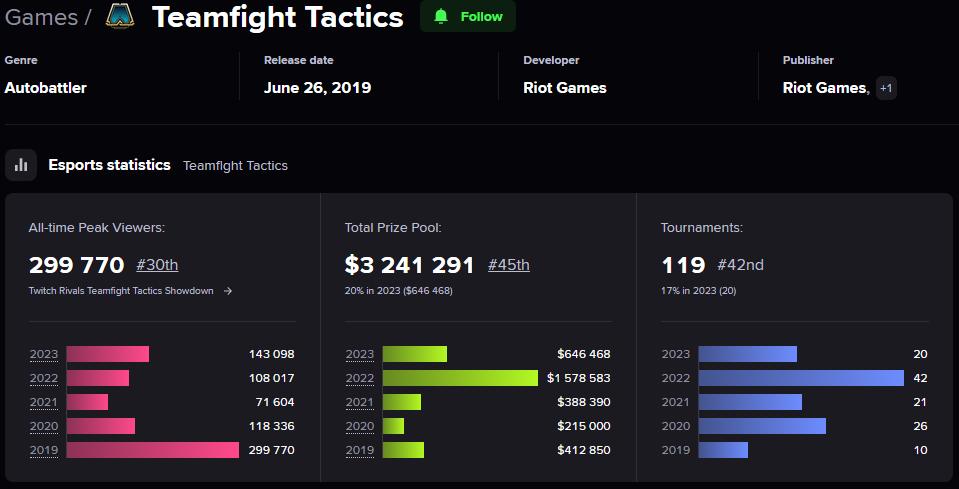Click the Teamfight Tactics page title

tap(278, 17)
